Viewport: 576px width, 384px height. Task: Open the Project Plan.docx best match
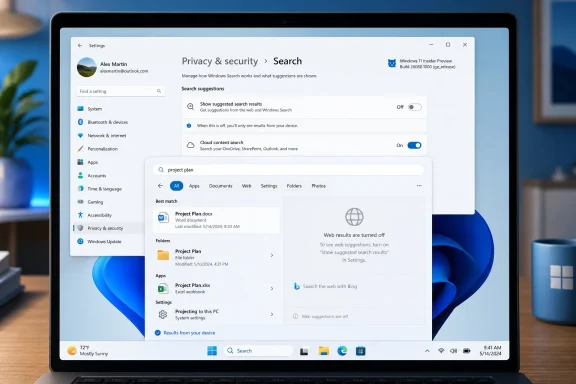click(x=217, y=220)
